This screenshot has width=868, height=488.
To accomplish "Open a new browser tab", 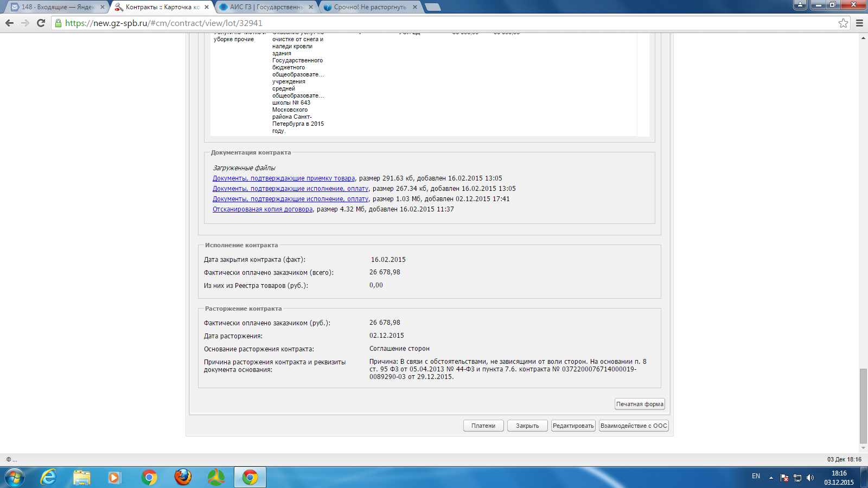I will tap(433, 7).
